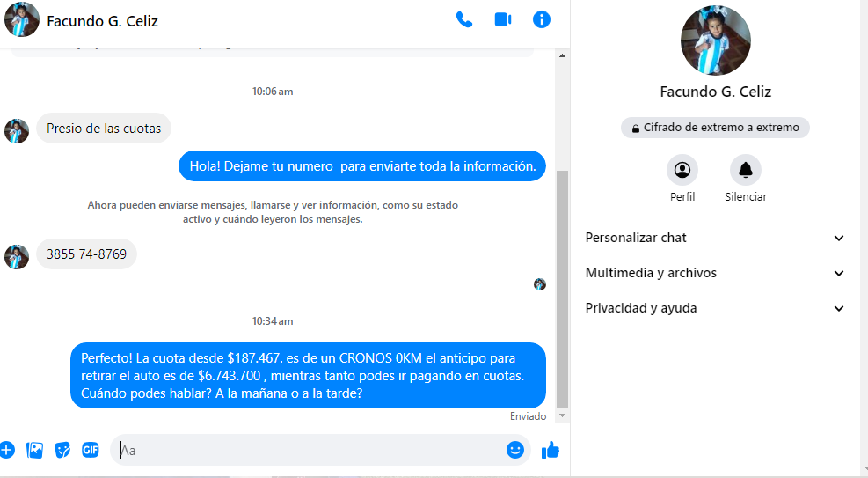Open Facundo G. Celiz name in chat header
This screenshot has height=478, width=868.
point(102,21)
